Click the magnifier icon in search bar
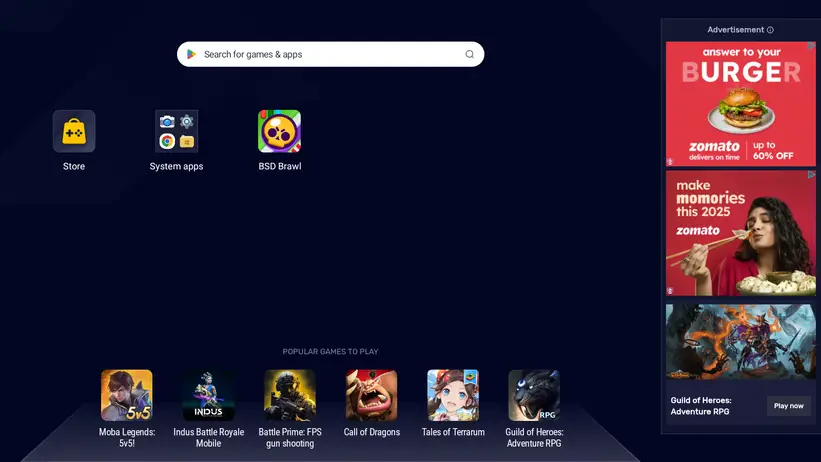This screenshot has height=462, width=821. [470, 54]
